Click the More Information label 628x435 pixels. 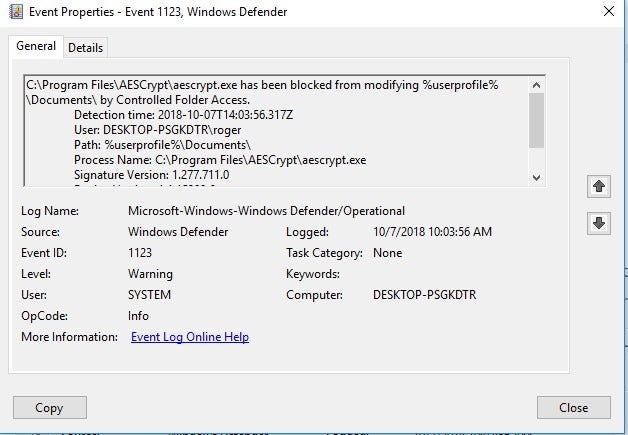[x=69, y=337]
